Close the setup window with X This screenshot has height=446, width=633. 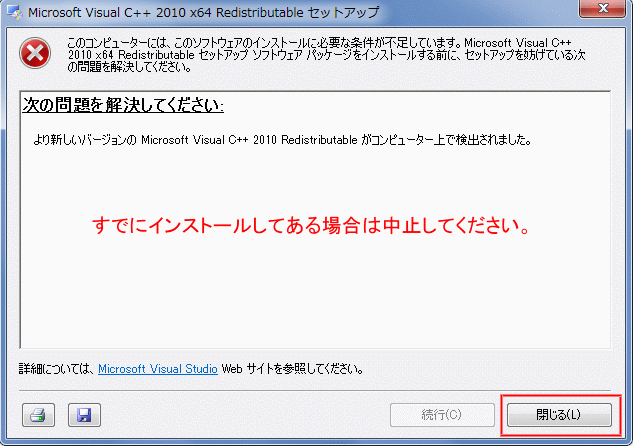(x=603, y=8)
